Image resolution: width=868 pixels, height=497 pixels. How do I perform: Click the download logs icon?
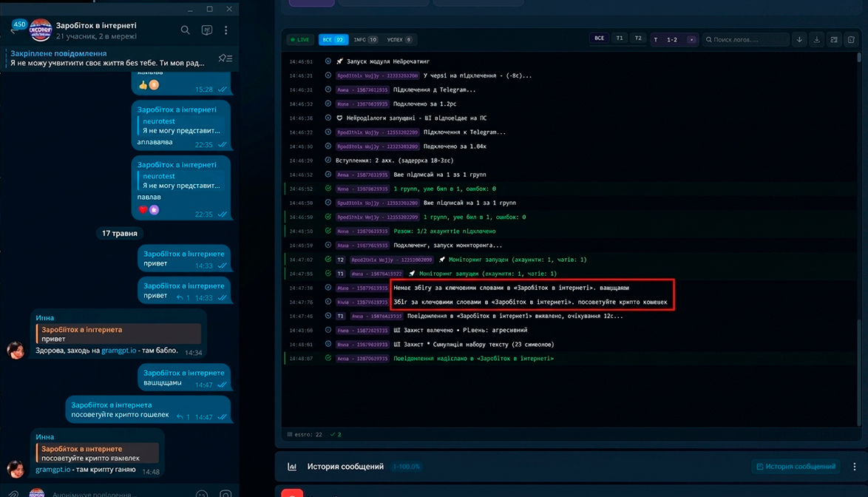(x=816, y=40)
